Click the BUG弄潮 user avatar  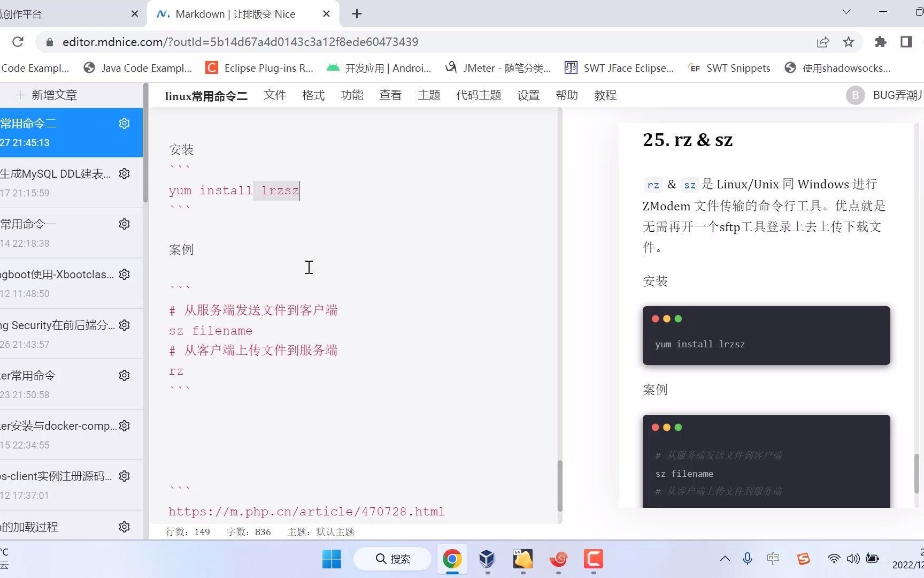(855, 95)
